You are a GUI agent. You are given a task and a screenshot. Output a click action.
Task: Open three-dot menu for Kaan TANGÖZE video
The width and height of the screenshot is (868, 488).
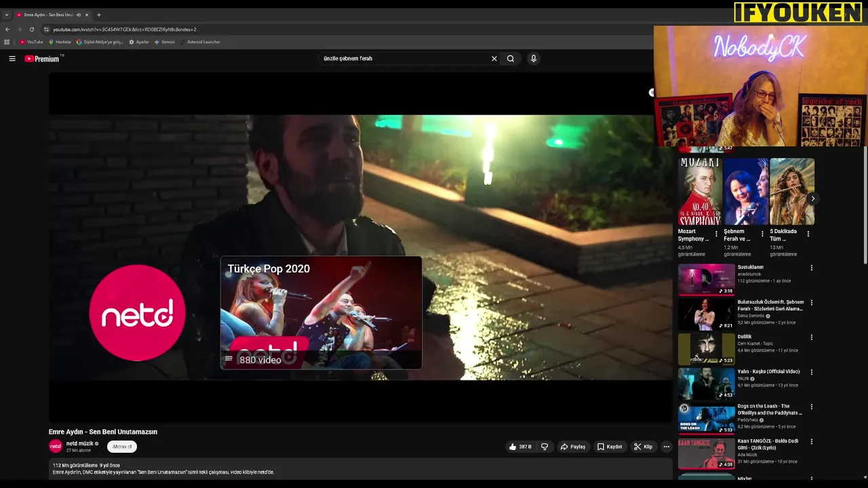[x=811, y=441]
